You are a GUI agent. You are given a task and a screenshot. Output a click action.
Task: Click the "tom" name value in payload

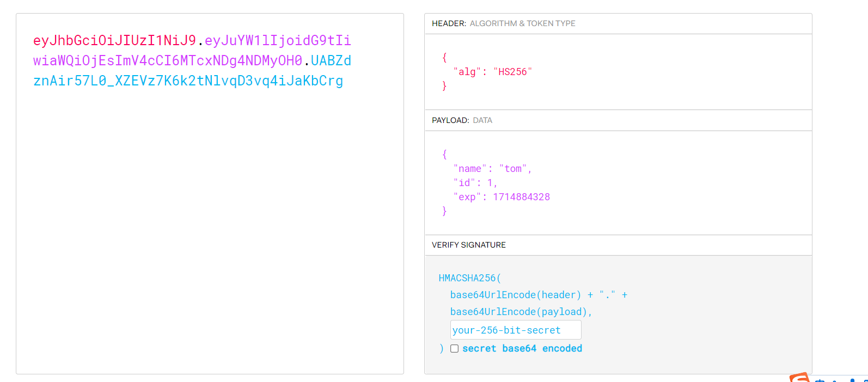tap(513, 169)
